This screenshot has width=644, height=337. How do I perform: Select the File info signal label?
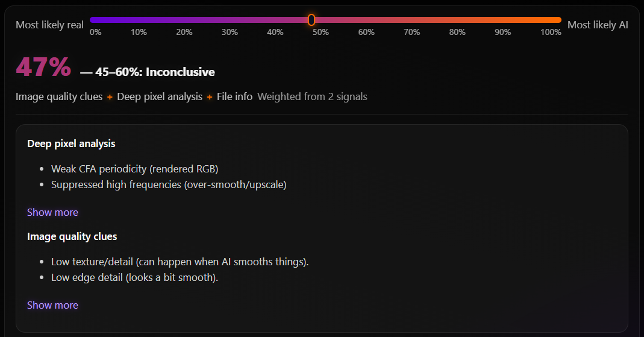[x=234, y=96]
